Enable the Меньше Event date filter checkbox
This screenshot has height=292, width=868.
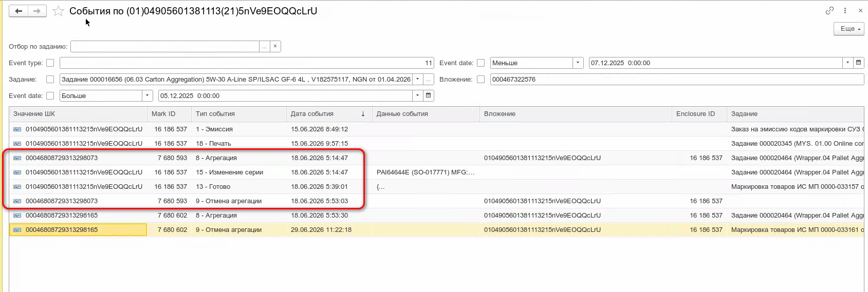[x=481, y=63]
